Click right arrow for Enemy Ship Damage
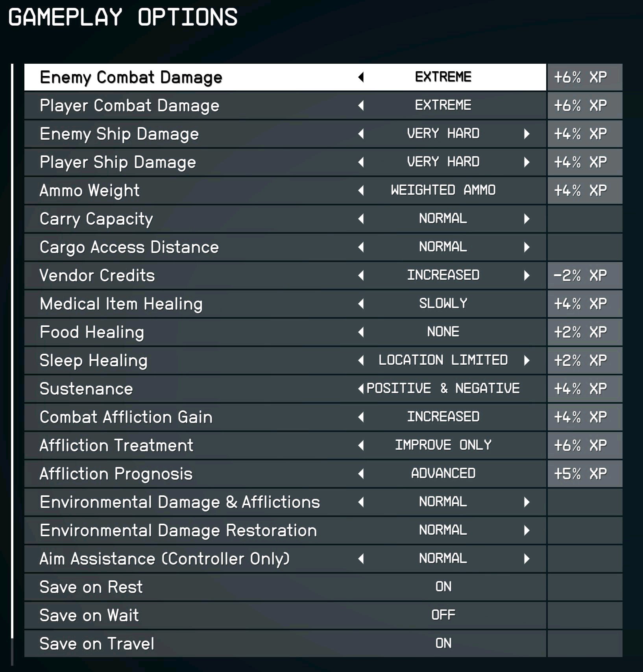643x672 pixels. tap(527, 134)
